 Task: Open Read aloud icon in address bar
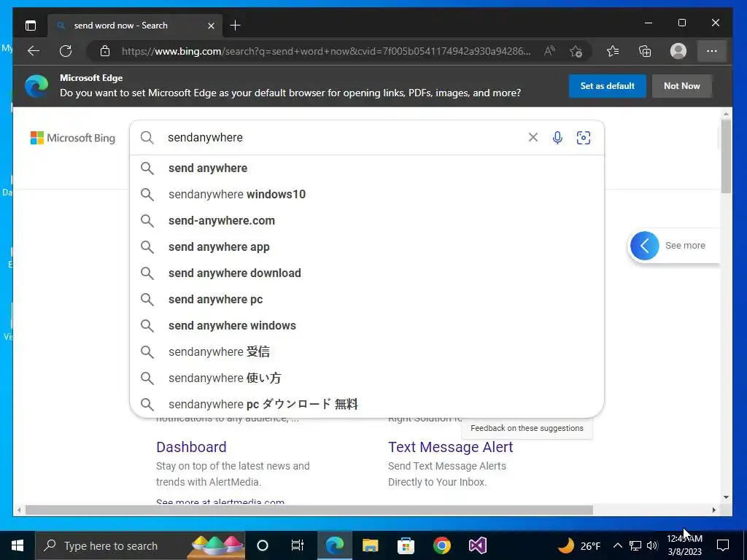[x=549, y=51]
